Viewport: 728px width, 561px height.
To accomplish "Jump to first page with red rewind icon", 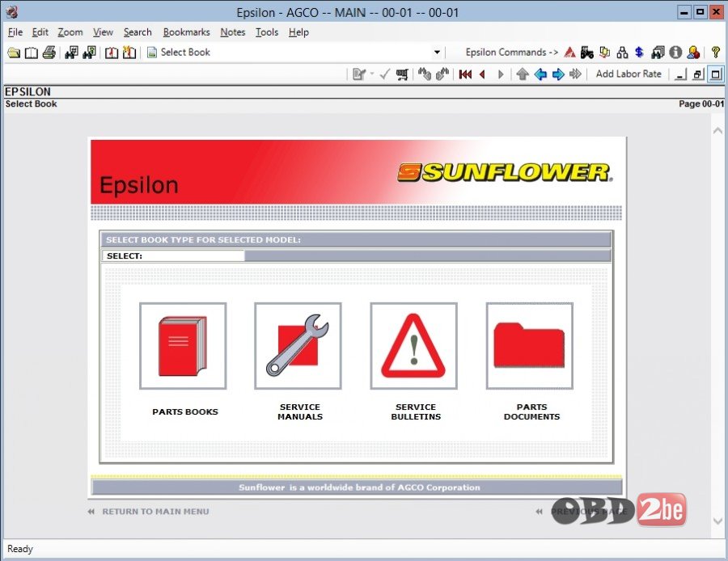I will pyautogui.click(x=465, y=74).
